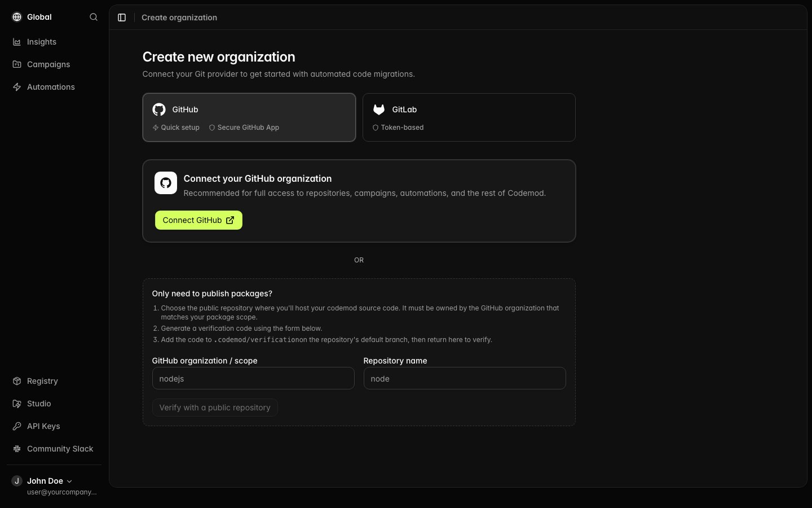Click the Registry package icon
This screenshot has height=508, width=812.
[17, 381]
